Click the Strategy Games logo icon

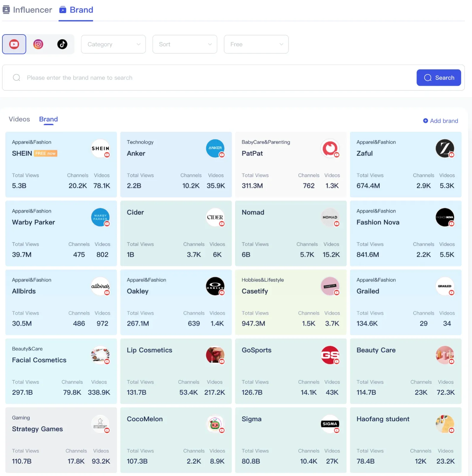point(100,424)
